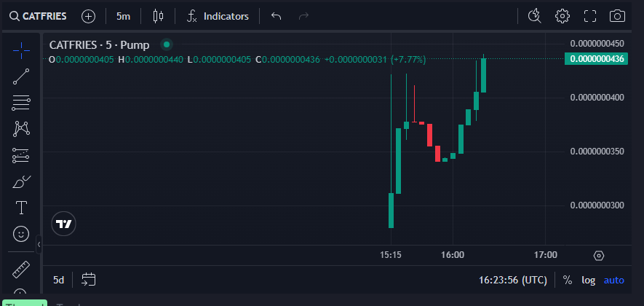Open the emoji icons tool

tap(21, 234)
